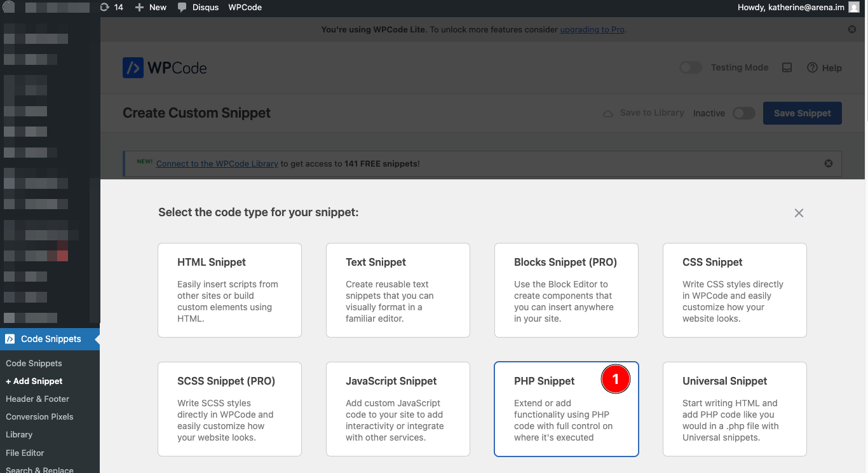
Task: Open Code Snippets top-level sidebar menu
Action: click(x=50, y=339)
